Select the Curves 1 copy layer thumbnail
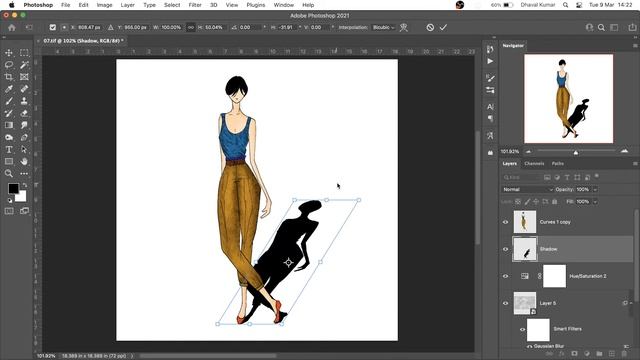The height and width of the screenshot is (360, 640). (x=524, y=222)
